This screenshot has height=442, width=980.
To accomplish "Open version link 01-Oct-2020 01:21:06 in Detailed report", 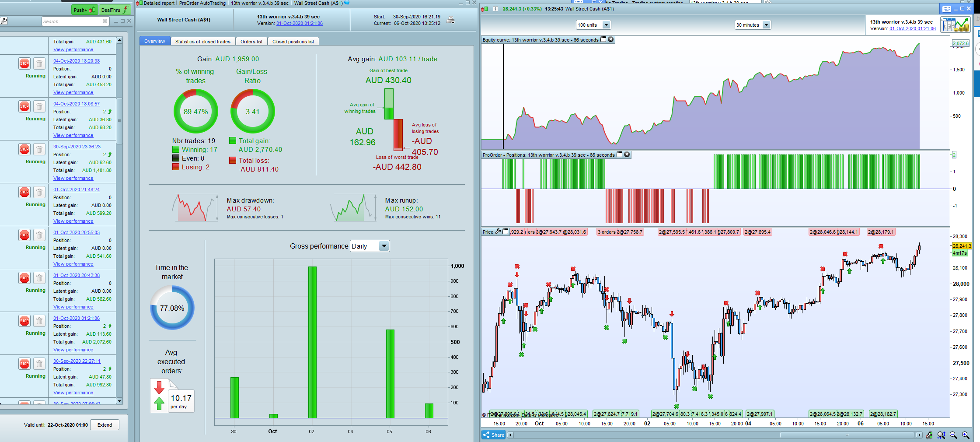I will point(300,24).
